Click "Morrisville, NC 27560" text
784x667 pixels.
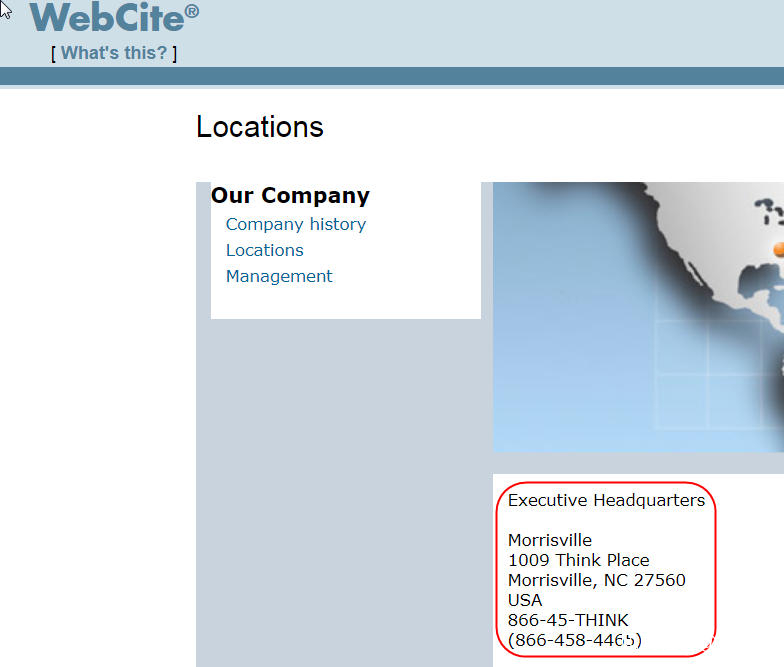click(x=596, y=580)
